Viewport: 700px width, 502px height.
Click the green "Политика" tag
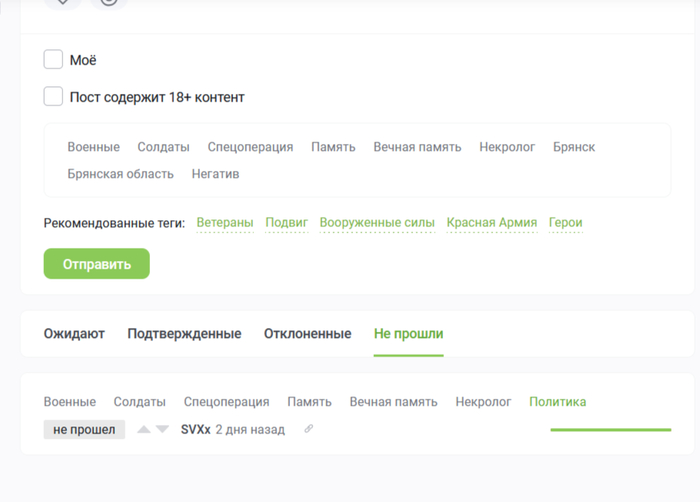point(557,402)
